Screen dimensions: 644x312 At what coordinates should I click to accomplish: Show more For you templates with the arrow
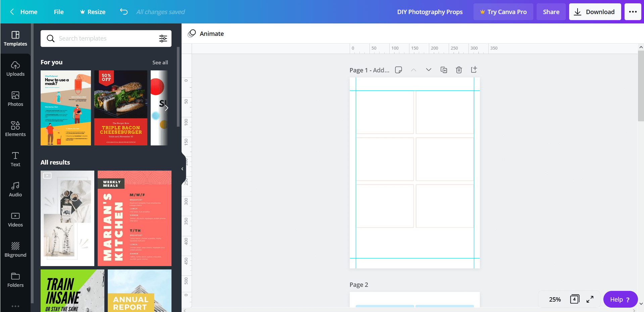tap(166, 108)
